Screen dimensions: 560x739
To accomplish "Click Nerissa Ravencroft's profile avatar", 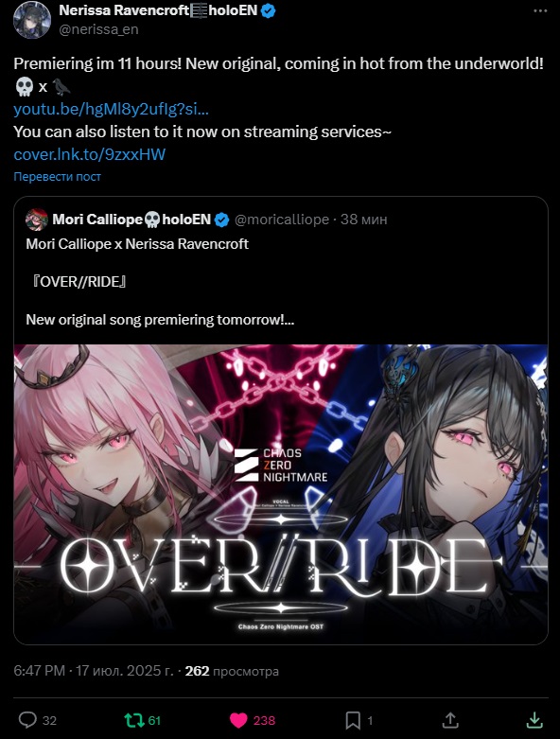I will pos(32,20).
